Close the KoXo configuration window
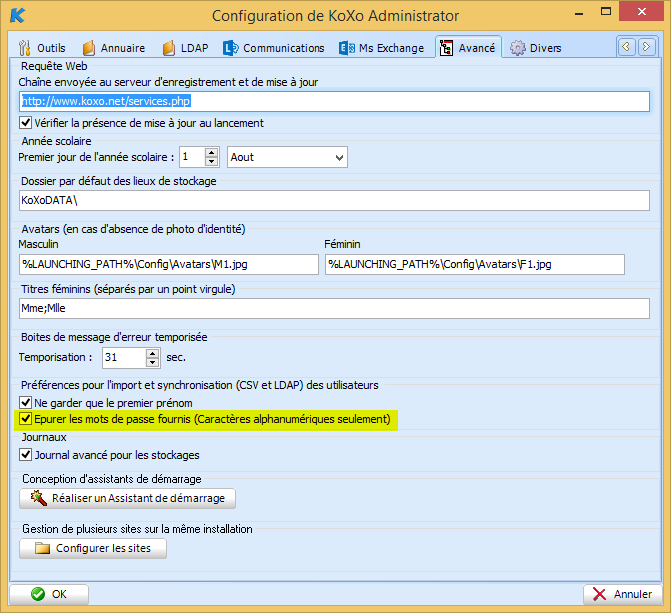 [x=641, y=12]
